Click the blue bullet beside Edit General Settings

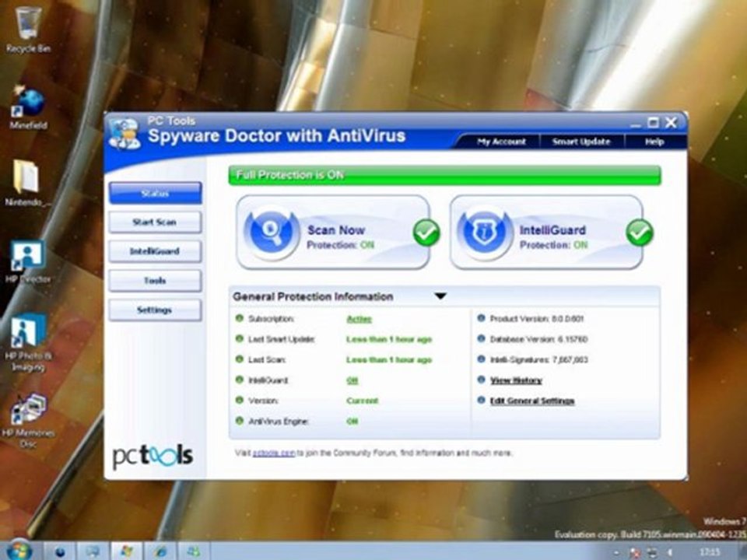[481, 400]
